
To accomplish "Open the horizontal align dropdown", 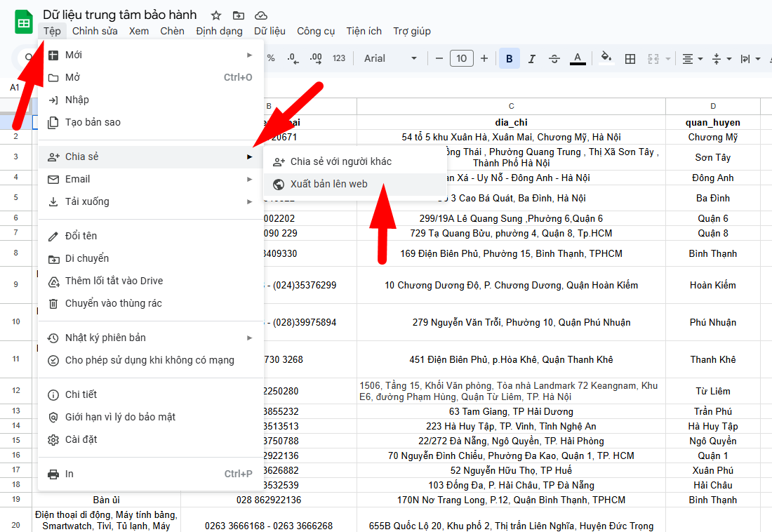I will pos(692,58).
